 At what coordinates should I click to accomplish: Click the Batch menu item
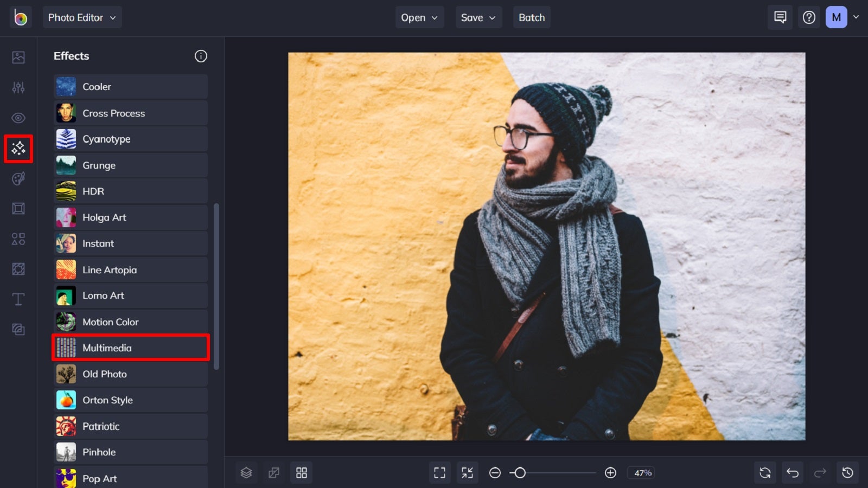[x=532, y=17]
